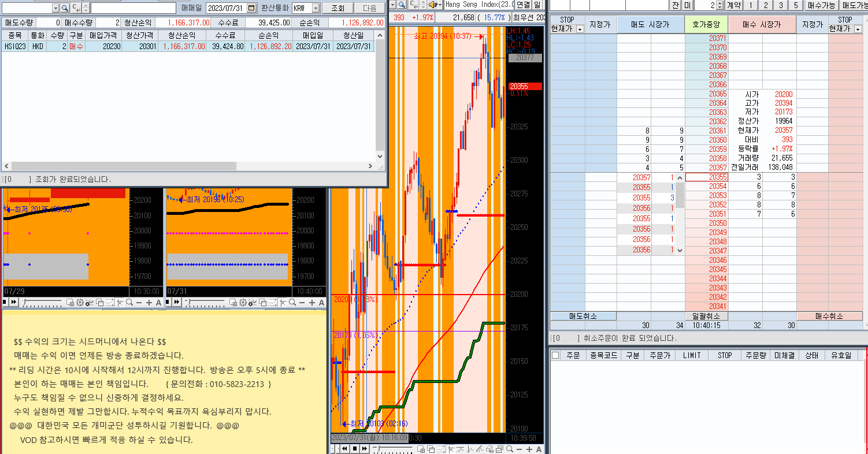Open the KRW currency dropdown

coord(315,8)
